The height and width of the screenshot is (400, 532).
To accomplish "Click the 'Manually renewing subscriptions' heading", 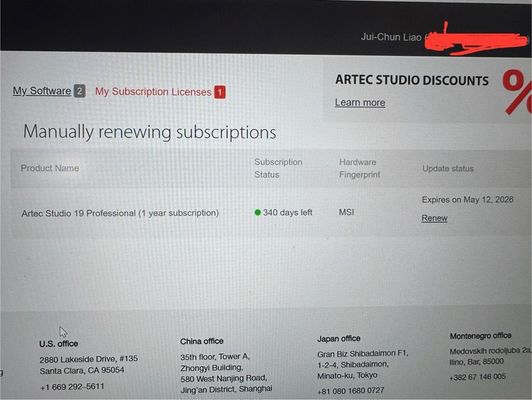I will 150,132.
